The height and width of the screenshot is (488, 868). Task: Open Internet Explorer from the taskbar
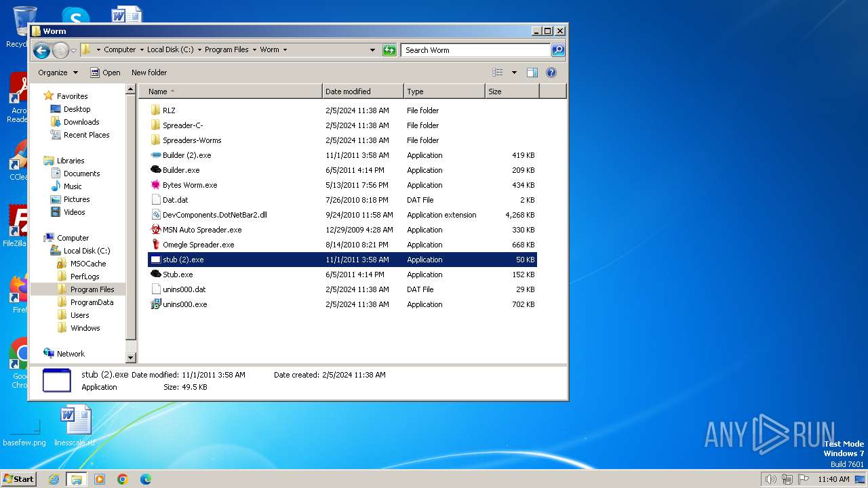[x=54, y=479]
